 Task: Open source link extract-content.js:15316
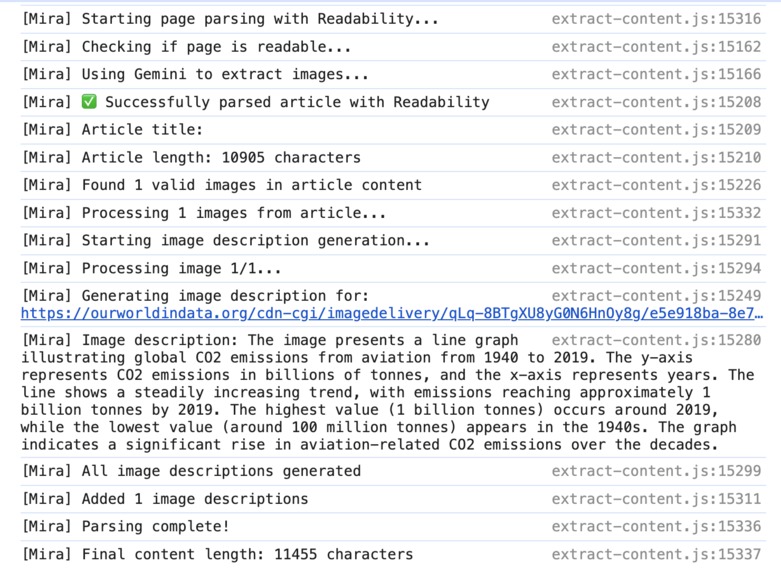pyautogui.click(x=656, y=19)
